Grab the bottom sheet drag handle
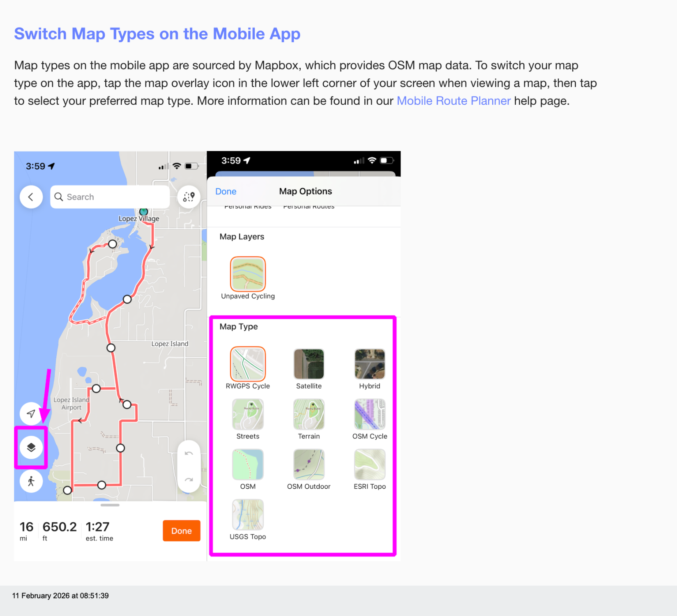The image size is (677, 616). (x=110, y=505)
